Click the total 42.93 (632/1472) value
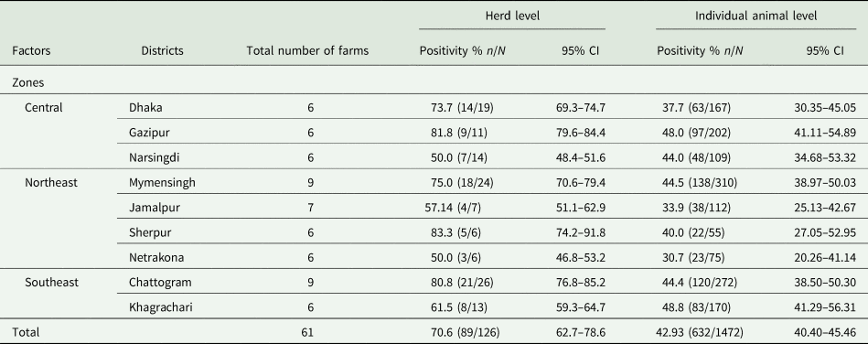Screen dimensions: 868x344 pyautogui.click(x=700, y=332)
